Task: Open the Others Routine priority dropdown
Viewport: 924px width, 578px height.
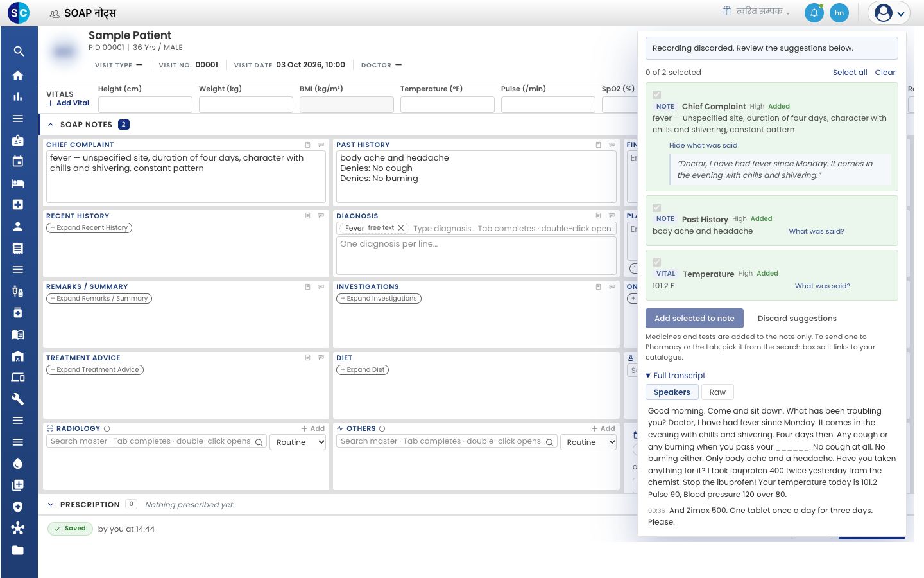Action: [x=589, y=442]
